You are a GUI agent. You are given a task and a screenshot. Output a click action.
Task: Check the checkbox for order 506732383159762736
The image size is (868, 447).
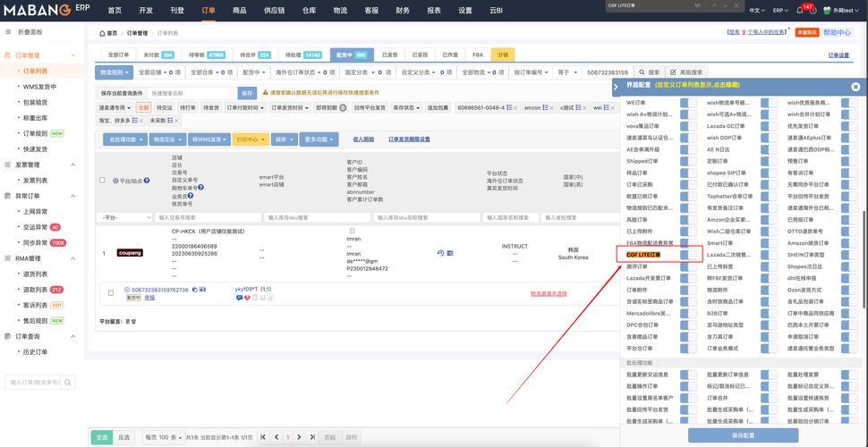click(111, 293)
